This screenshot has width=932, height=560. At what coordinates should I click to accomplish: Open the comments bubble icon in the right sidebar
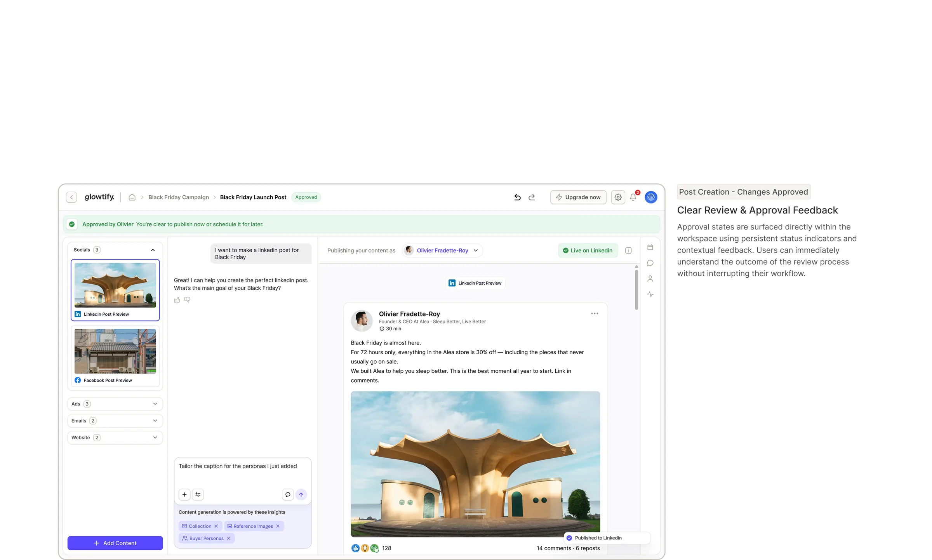point(650,263)
